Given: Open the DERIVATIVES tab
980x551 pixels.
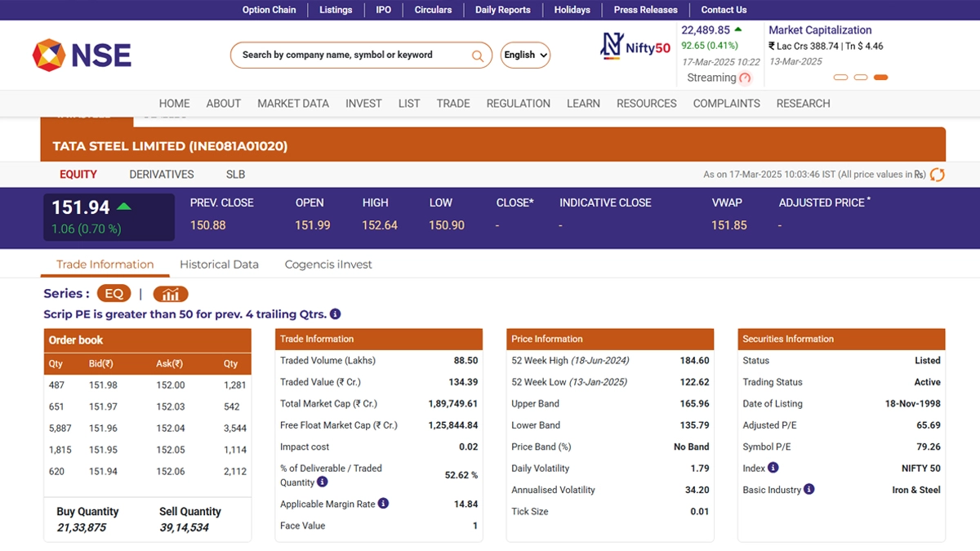Looking at the screenshot, I should [162, 175].
